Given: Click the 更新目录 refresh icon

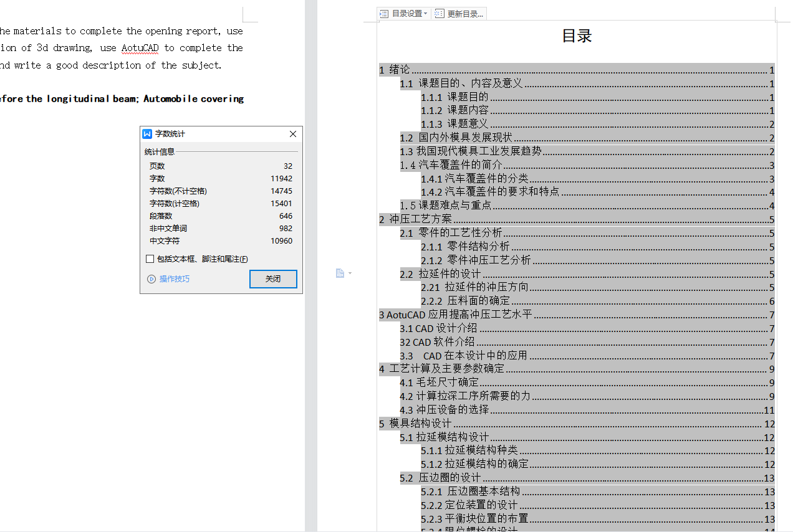Looking at the screenshot, I should pos(439,13).
